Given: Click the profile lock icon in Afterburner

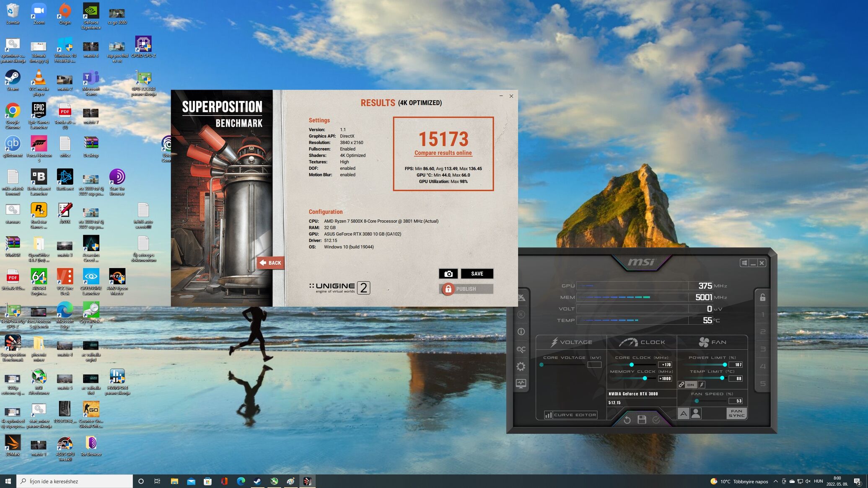Looking at the screenshot, I should pos(762,297).
